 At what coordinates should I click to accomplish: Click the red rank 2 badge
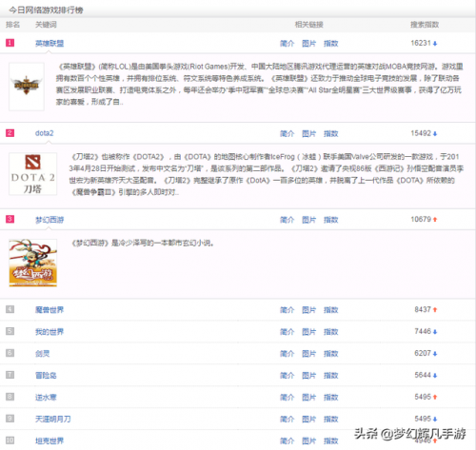point(10,133)
